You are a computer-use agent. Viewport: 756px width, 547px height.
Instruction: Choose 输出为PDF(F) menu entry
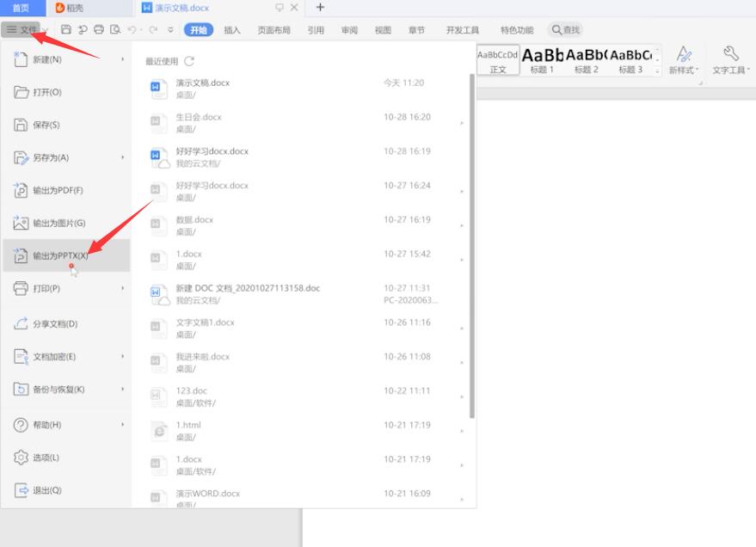click(x=66, y=190)
